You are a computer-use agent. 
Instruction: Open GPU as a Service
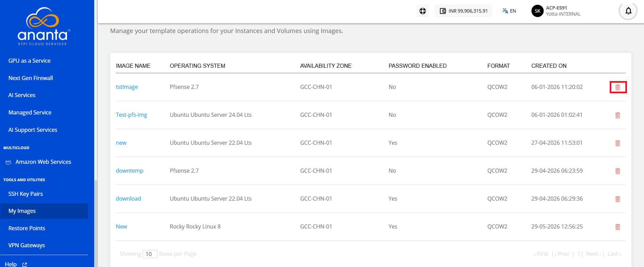(30, 61)
